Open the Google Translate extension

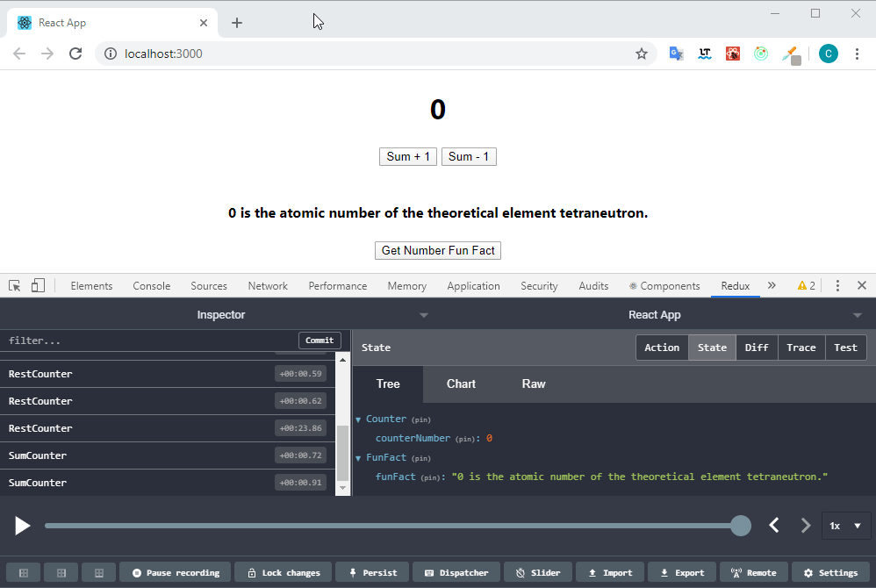677,54
